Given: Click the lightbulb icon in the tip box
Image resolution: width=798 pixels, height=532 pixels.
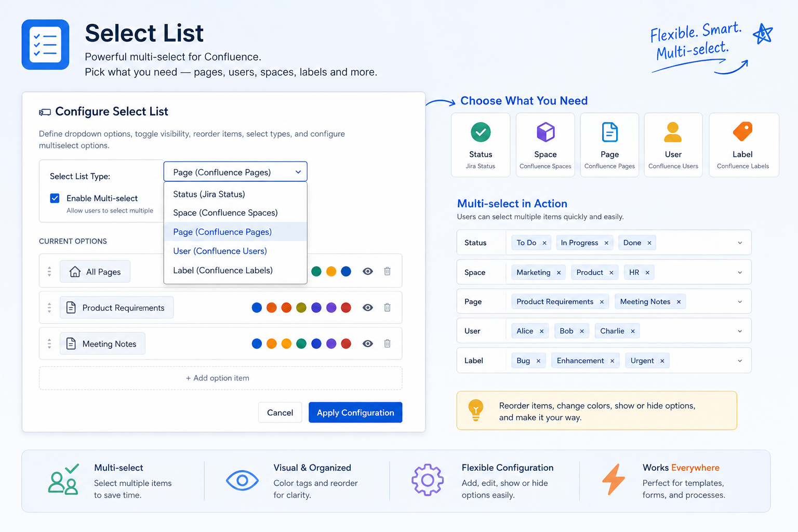Looking at the screenshot, I should tap(476, 410).
